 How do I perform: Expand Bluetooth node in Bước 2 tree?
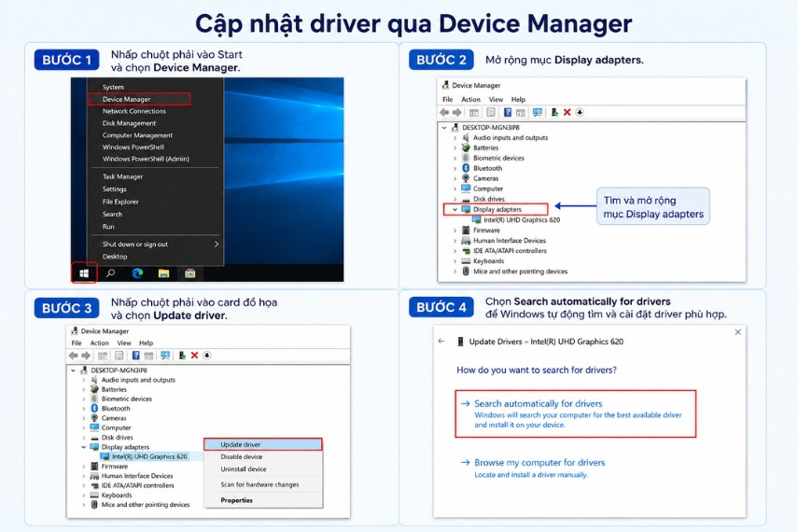pos(455,169)
